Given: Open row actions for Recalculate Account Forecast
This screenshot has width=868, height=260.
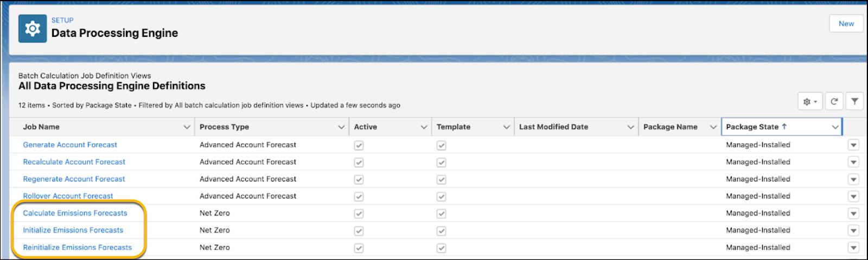Looking at the screenshot, I should [853, 162].
